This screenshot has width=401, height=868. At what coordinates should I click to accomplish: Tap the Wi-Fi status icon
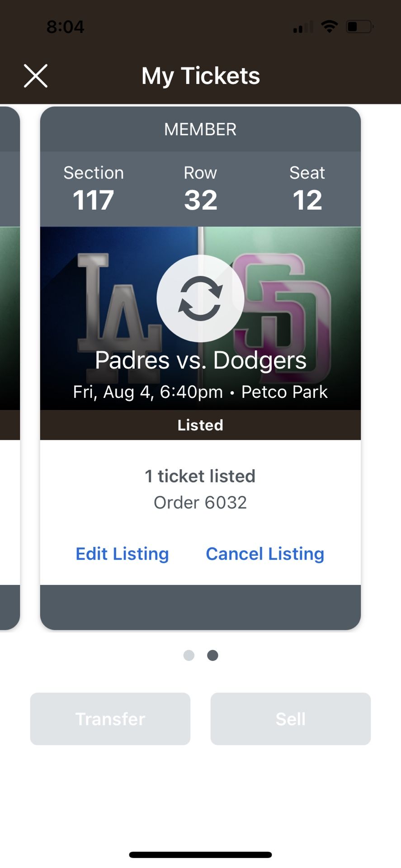click(x=330, y=27)
